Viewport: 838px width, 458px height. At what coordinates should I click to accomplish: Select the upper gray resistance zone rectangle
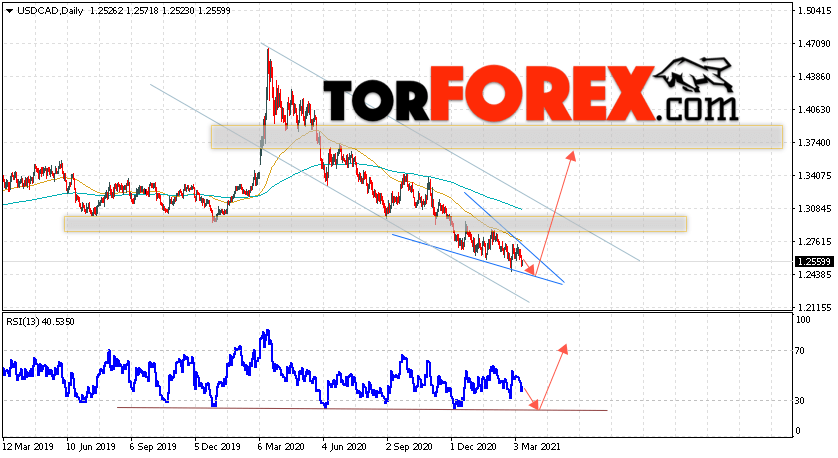(496, 137)
